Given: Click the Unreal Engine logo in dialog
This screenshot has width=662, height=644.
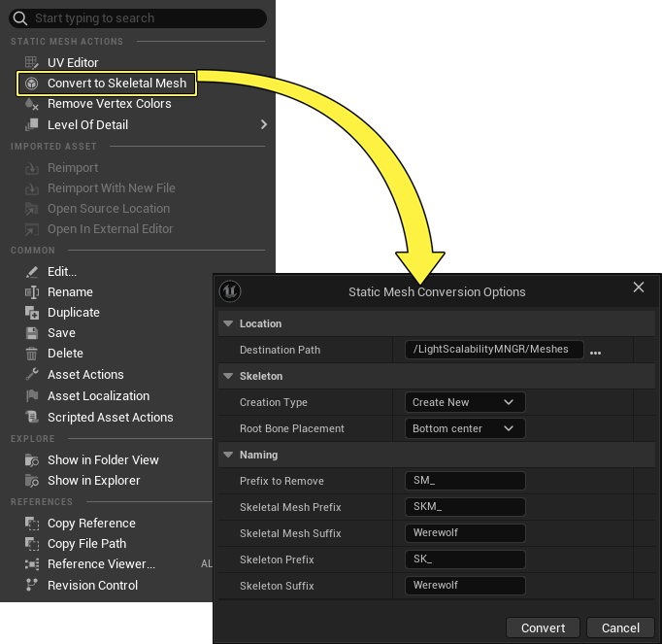Looking at the screenshot, I should (230, 291).
